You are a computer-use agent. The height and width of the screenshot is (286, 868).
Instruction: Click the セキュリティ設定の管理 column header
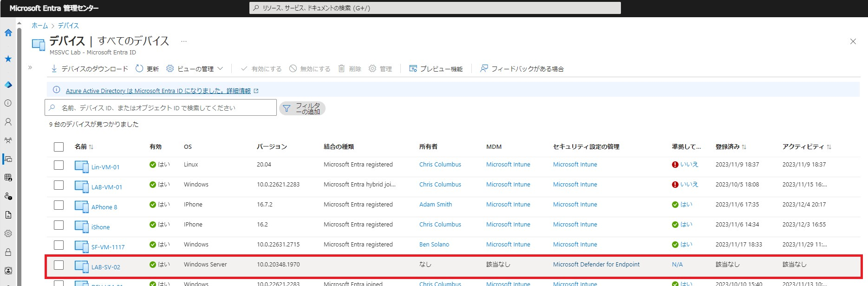pyautogui.click(x=586, y=146)
